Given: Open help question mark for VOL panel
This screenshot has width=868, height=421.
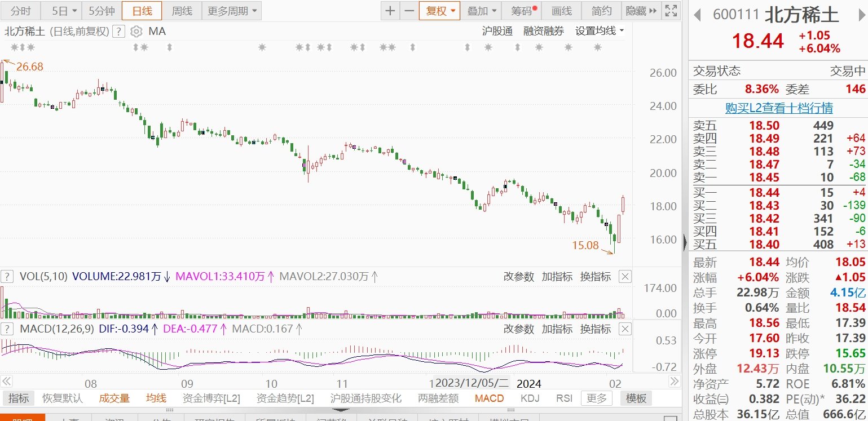Looking at the screenshot, I should [7, 276].
